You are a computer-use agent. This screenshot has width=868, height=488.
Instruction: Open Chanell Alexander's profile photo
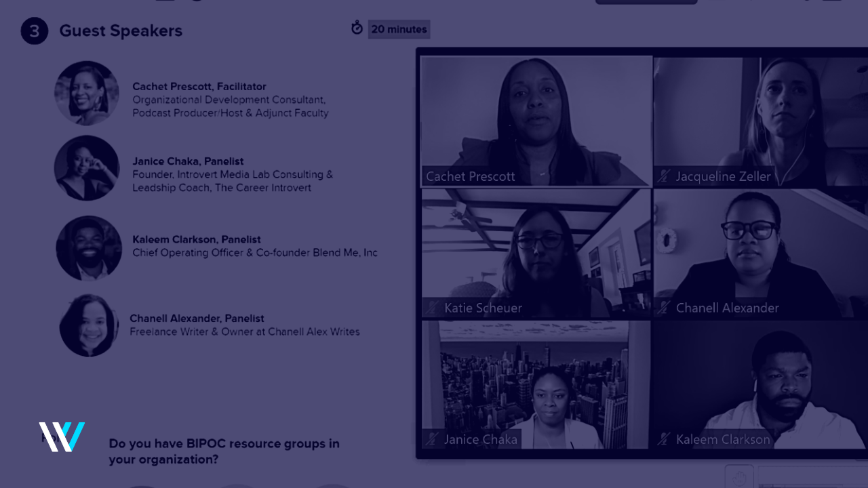tap(89, 325)
